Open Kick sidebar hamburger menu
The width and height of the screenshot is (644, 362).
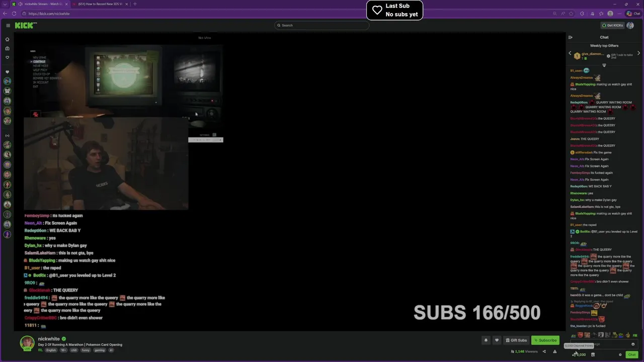tap(8, 25)
